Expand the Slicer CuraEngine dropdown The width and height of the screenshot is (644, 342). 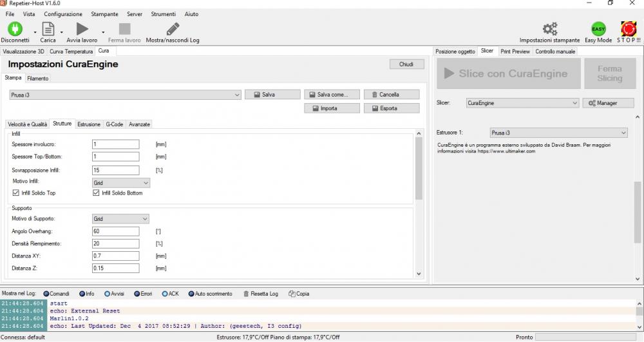[522, 103]
